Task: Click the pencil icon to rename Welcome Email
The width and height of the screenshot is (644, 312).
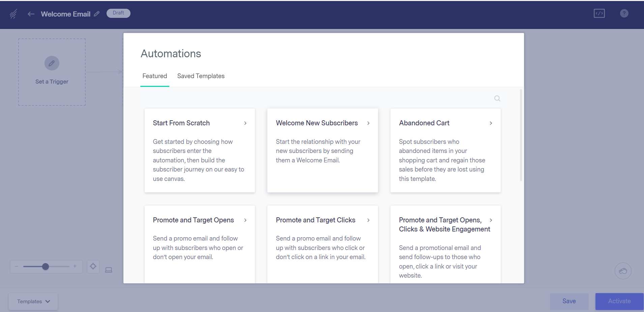Action: coord(97,14)
